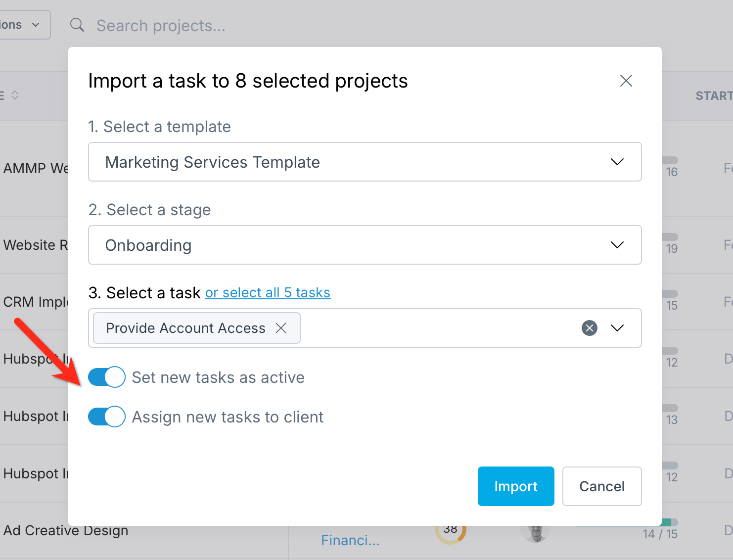This screenshot has height=560, width=733.
Task: Open the partially visible dropdown beside search
Action: (24, 25)
